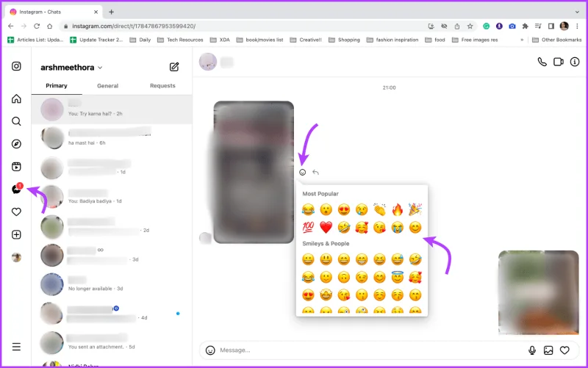The height and width of the screenshot is (368, 588).
Task: React to message with emoji icon
Action: pyautogui.click(x=303, y=172)
